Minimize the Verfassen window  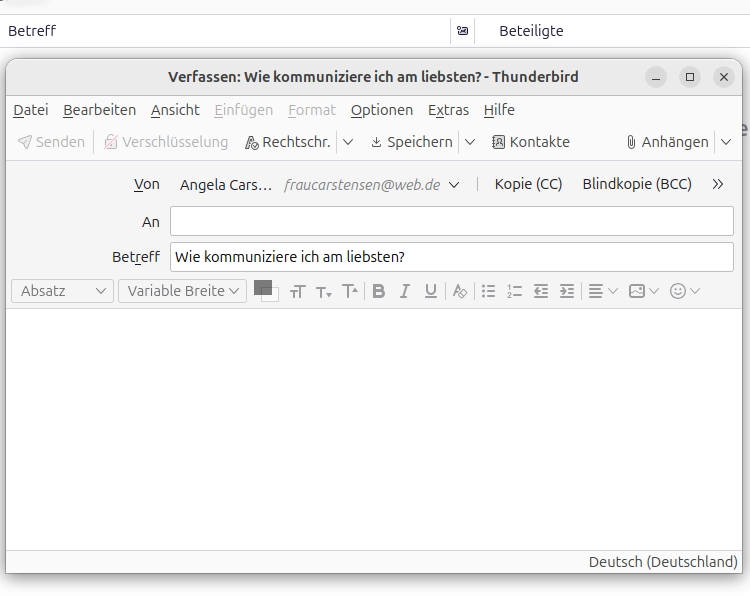click(656, 77)
